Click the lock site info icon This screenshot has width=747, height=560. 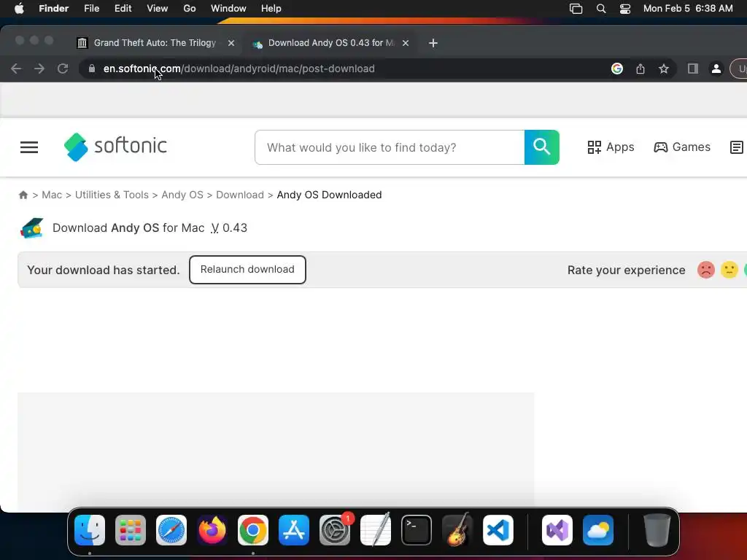coord(92,69)
